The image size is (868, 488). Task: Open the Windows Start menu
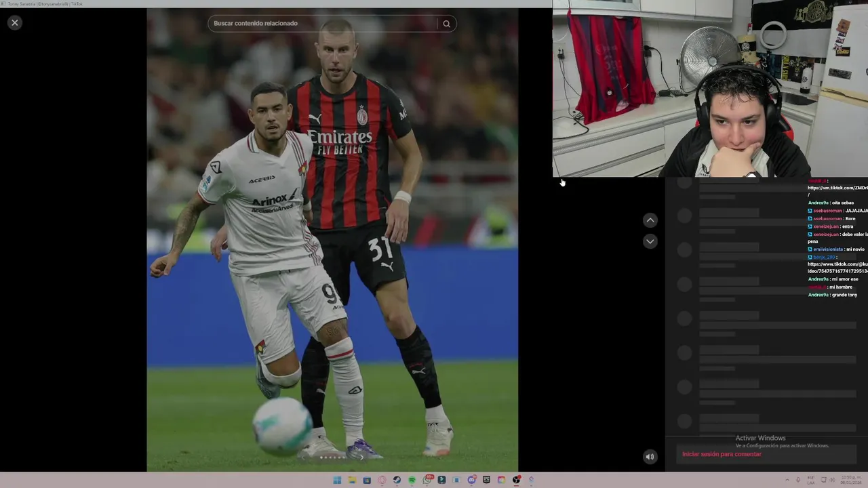tap(337, 480)
